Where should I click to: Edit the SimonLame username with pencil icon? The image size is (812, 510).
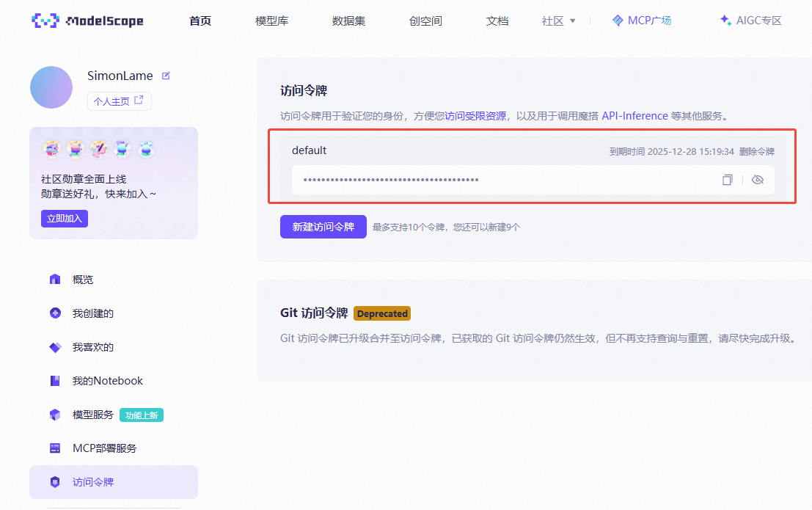pyautogui.click(x=164, y=74)
